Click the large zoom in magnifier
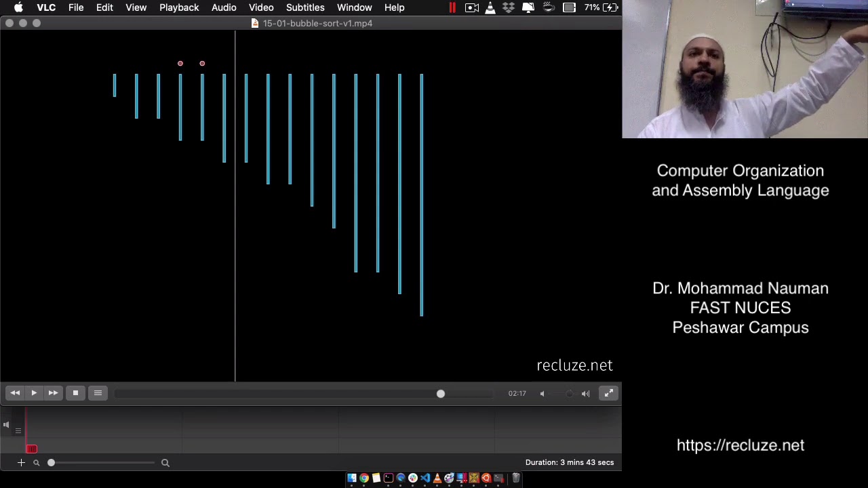This screenshot has width=868, height=488. (x=165, y=463)
